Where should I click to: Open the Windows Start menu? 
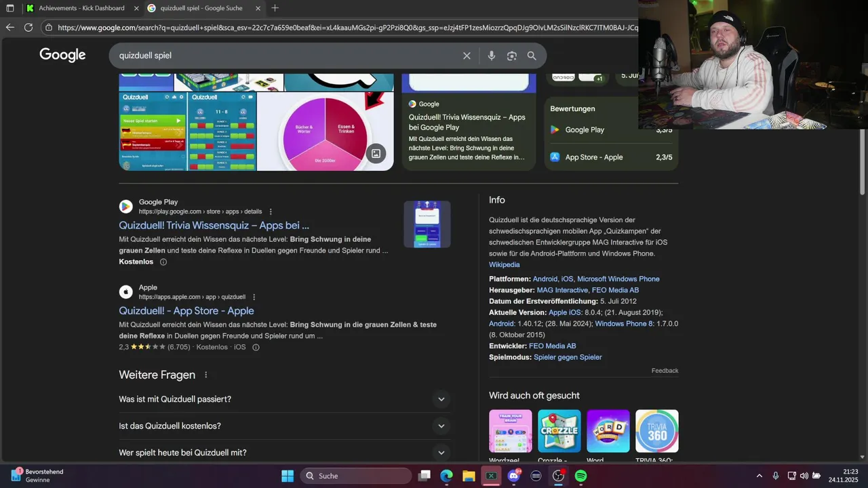pyautogui.click(x=288, y=476)
